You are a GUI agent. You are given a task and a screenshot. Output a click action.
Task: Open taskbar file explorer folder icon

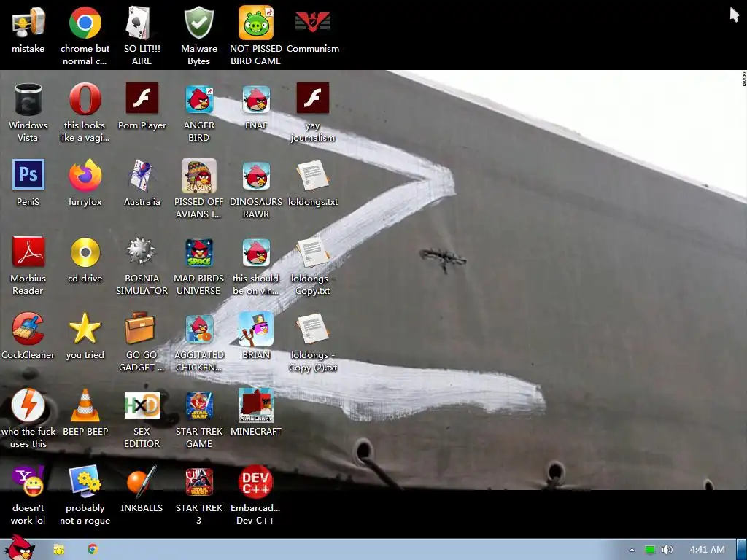click(59, 550)
